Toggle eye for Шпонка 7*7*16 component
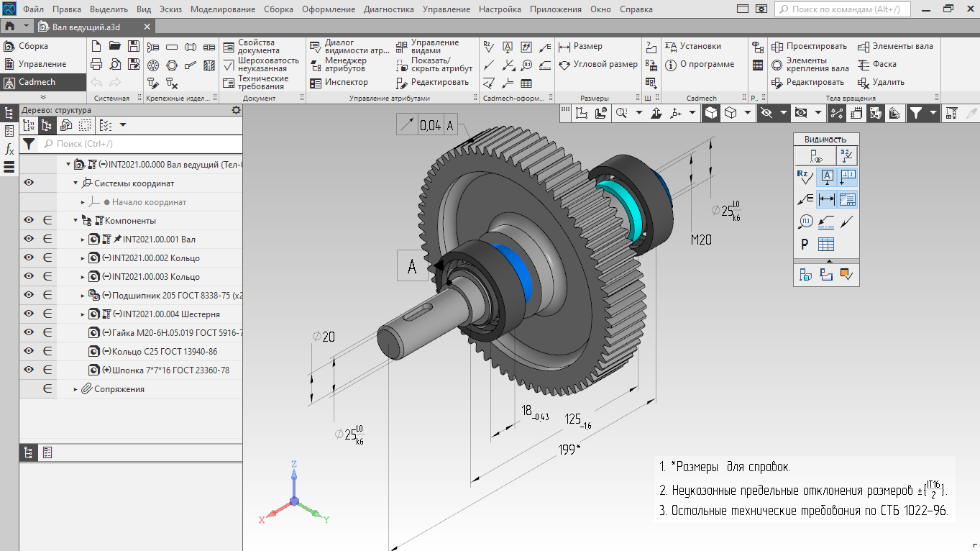This screenshot has height=551, width=980. click(29, 370)
